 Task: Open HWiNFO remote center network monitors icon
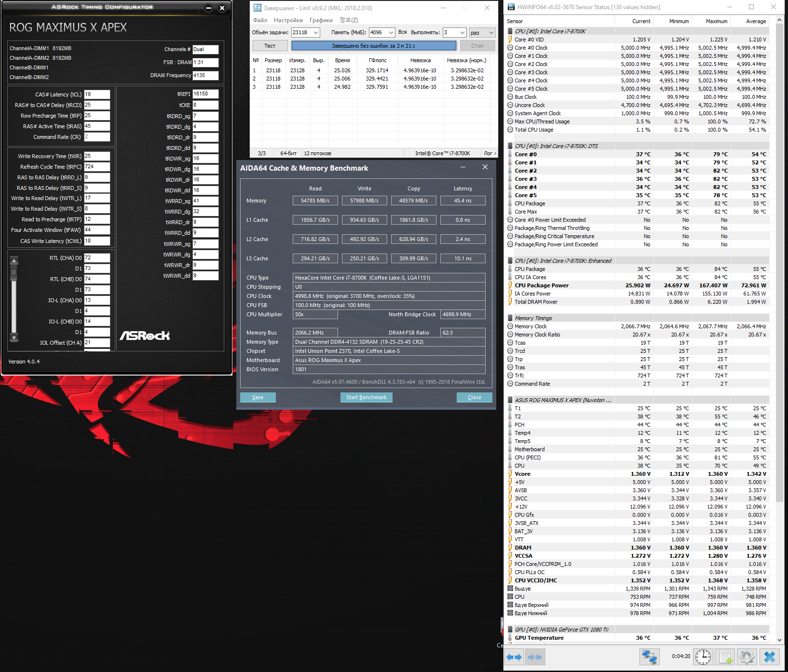650,657
